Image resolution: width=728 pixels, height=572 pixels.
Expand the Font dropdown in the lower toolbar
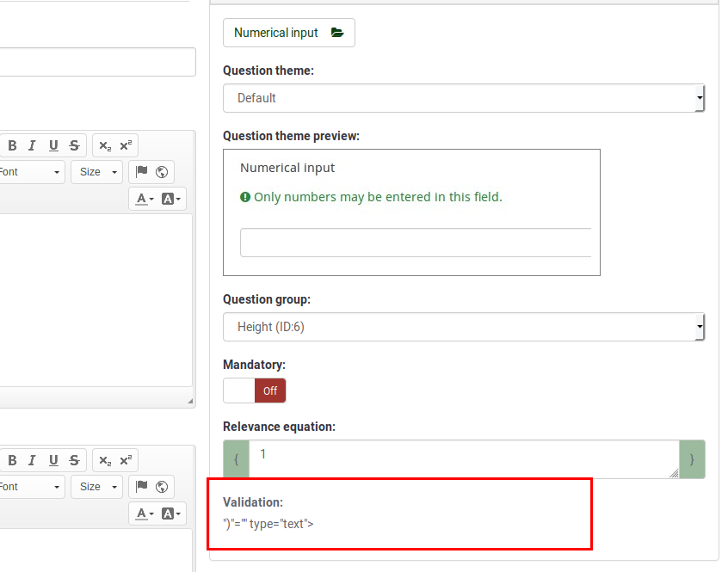[30, 487]
